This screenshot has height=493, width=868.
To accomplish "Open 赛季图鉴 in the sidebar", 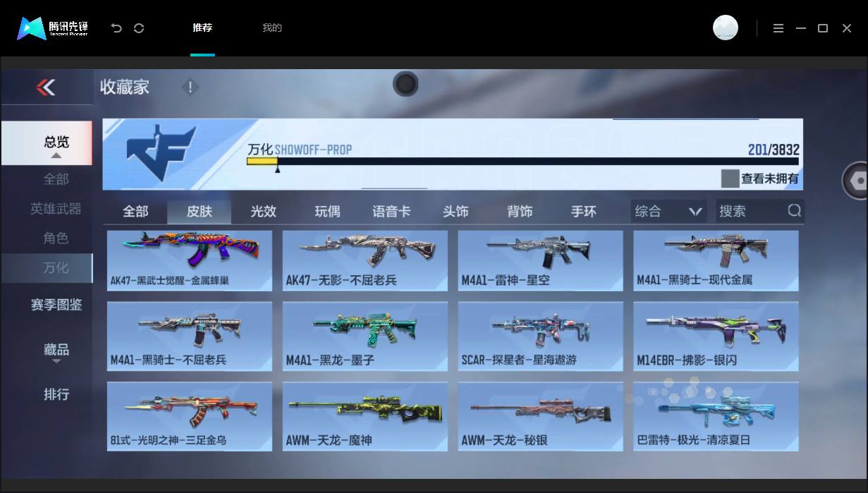I will 56,305.
